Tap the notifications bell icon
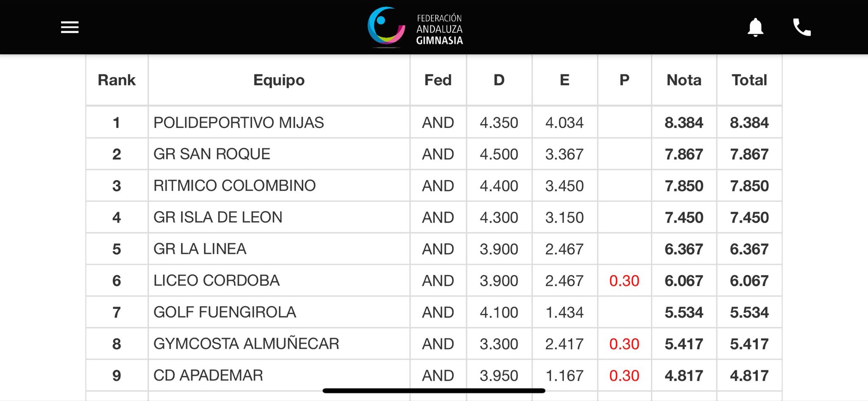The width and height of the screenshot is (868, 401). pyautogui.click(x=755, y=27)
